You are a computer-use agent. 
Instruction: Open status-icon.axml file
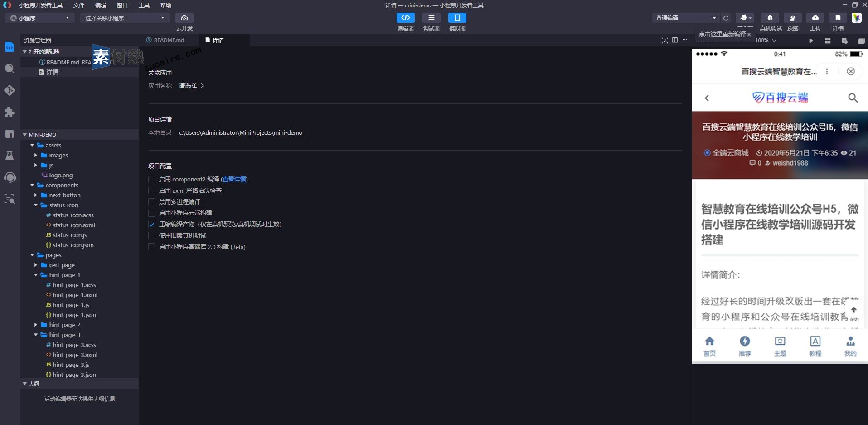(x=74, y=225)
